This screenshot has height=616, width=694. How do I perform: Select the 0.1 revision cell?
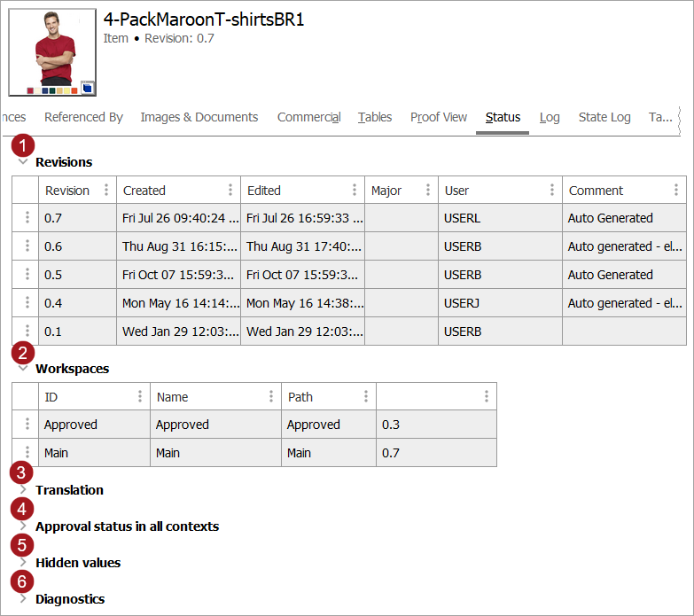(77, 331)
